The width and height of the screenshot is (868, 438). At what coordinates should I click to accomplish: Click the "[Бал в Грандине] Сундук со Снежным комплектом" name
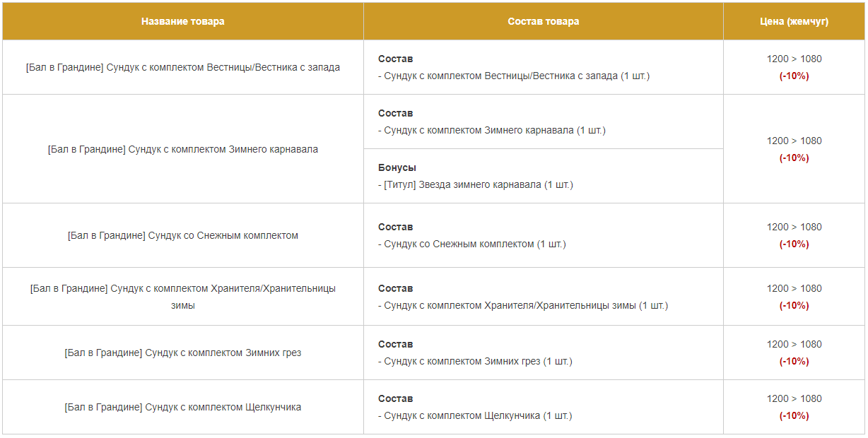182,235
